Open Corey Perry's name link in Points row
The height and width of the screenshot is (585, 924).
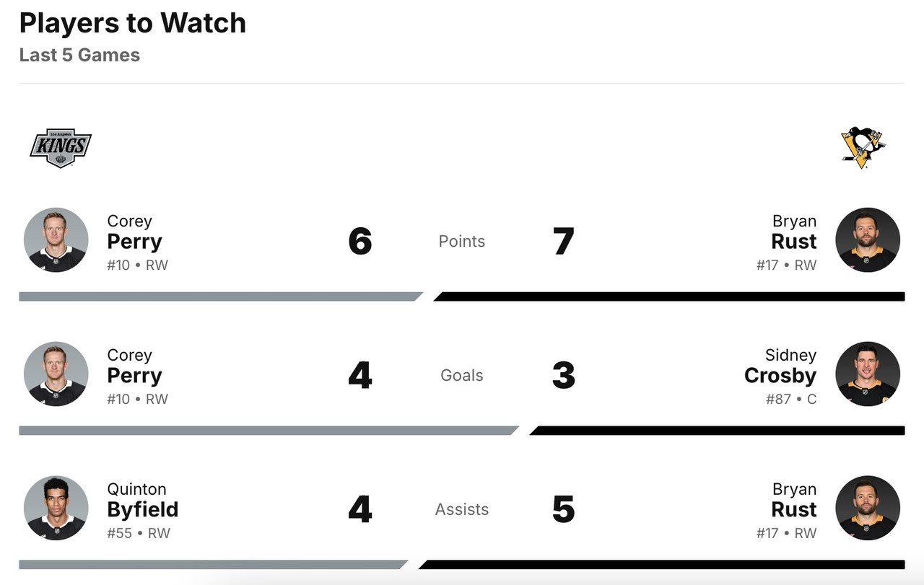point(134,232)
